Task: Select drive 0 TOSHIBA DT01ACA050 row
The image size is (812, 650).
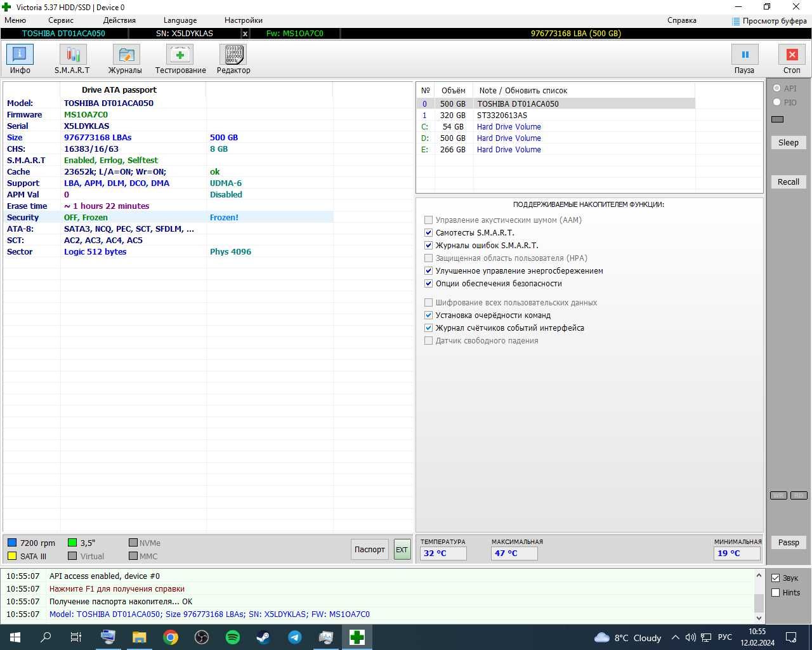Action: pos(556,103)
